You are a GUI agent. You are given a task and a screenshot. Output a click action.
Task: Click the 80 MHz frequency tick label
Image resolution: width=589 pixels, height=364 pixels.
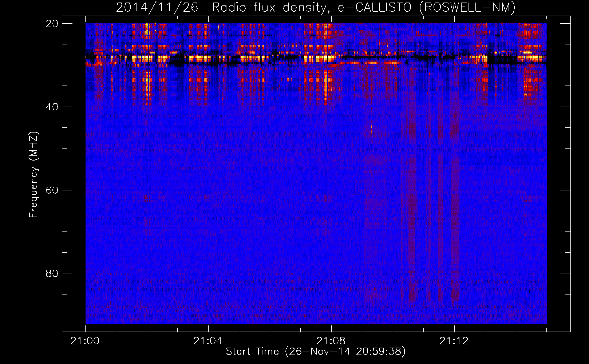[x=52, y=273]
